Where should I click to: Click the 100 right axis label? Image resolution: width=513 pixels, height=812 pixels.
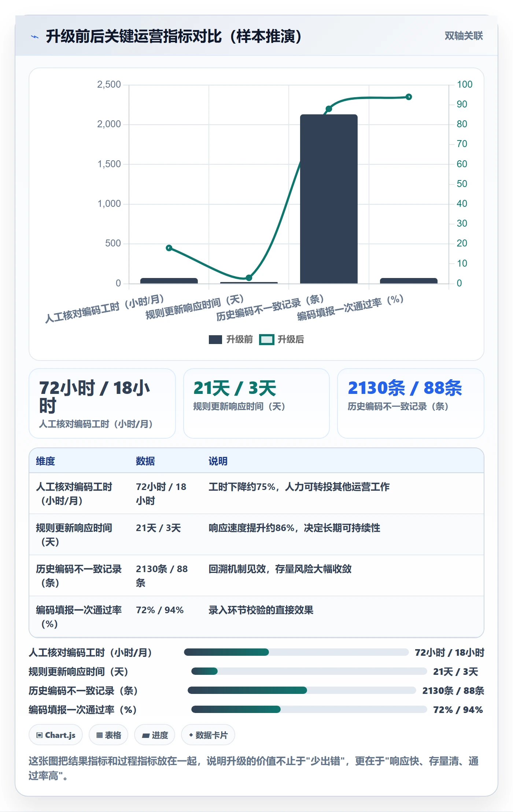coord(465,84)
